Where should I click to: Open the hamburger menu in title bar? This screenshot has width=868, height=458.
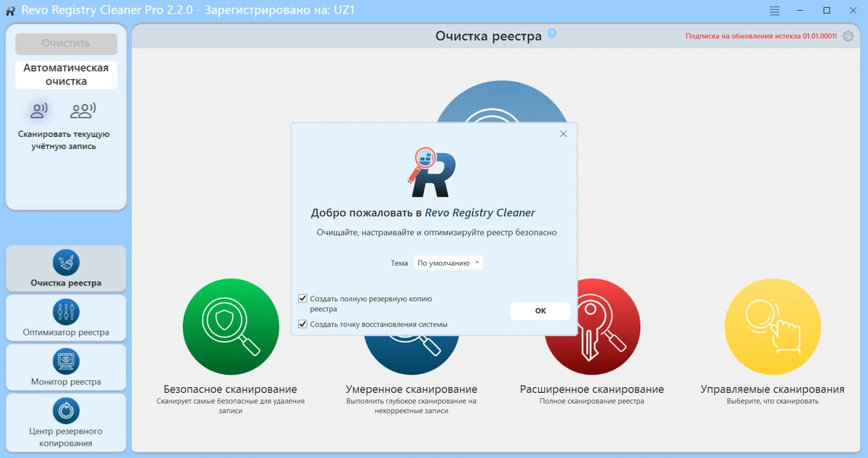775,11
